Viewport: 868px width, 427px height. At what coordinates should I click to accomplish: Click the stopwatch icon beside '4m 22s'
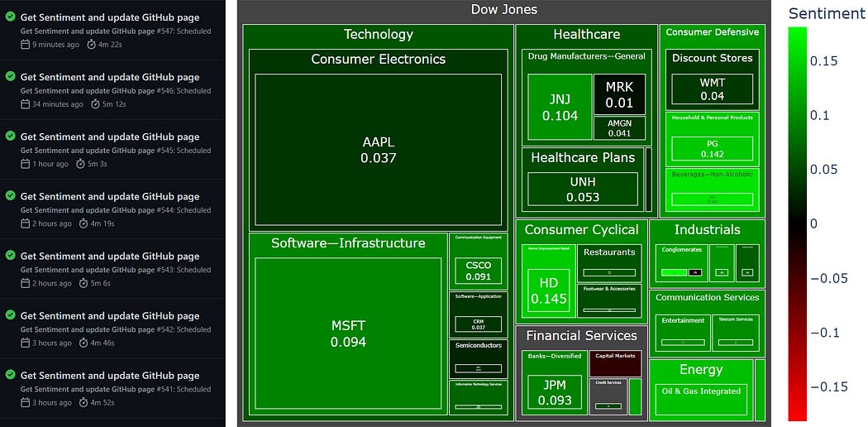[x=91, y=45]
